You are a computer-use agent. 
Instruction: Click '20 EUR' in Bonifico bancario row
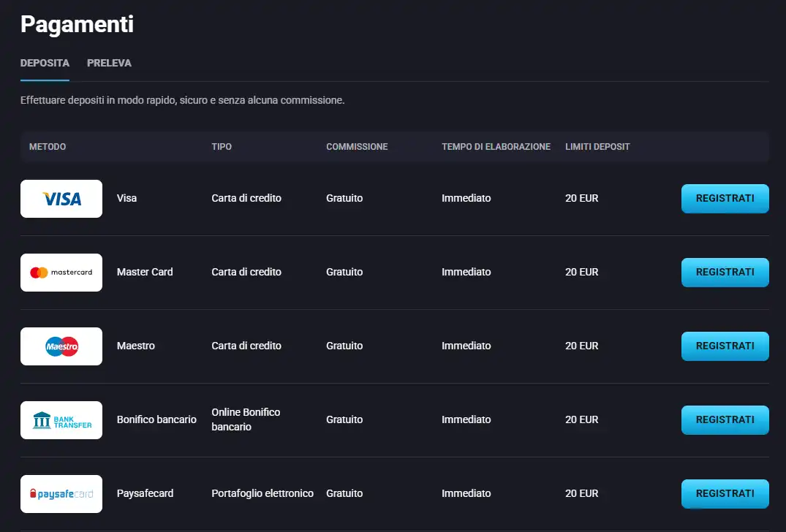pos(581,419)
